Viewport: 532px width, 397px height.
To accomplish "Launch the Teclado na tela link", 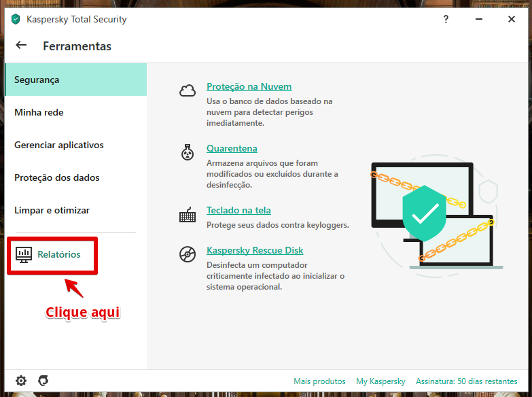I will (x=238, y=210).
